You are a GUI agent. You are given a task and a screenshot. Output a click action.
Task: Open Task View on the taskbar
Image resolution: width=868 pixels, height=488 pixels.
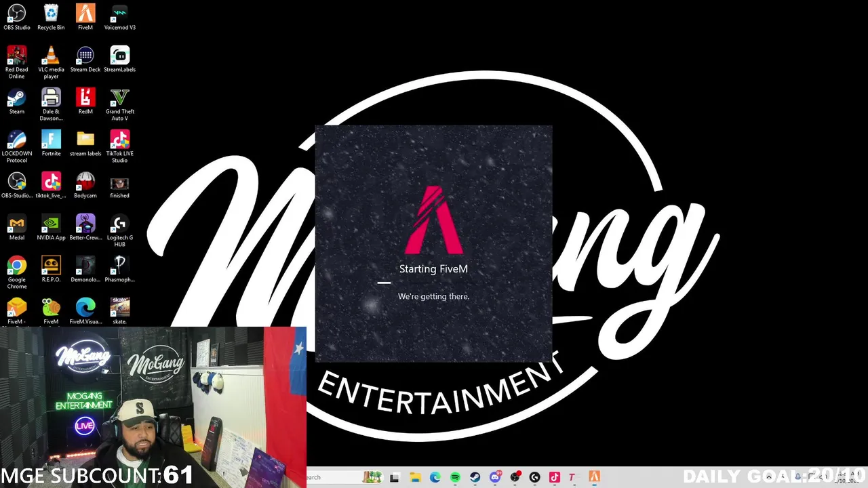click(395, 477)
